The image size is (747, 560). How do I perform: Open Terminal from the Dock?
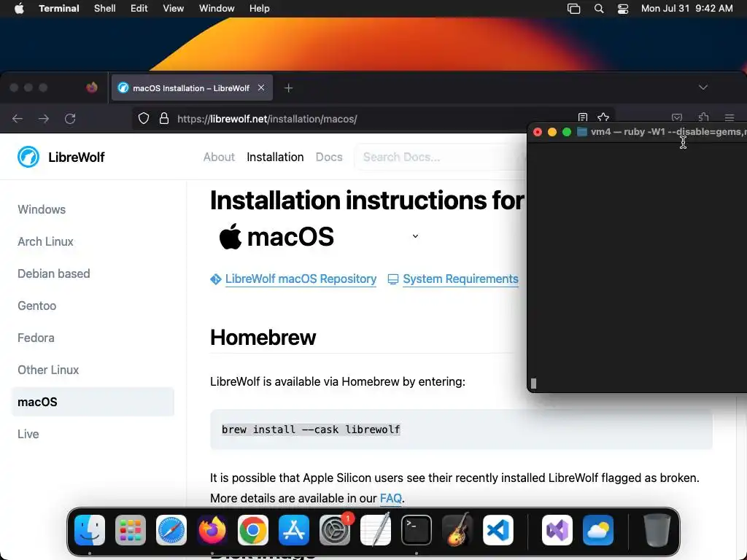coord(417,530)
